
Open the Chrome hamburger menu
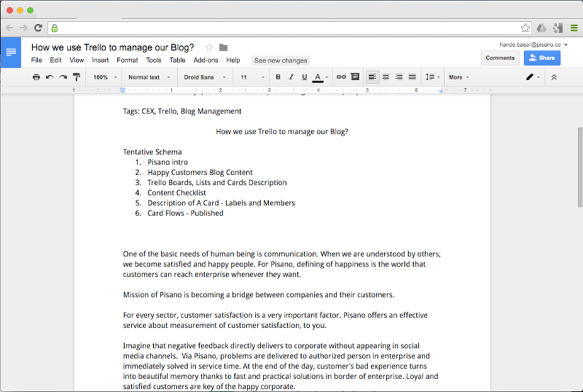pos(574,28)
